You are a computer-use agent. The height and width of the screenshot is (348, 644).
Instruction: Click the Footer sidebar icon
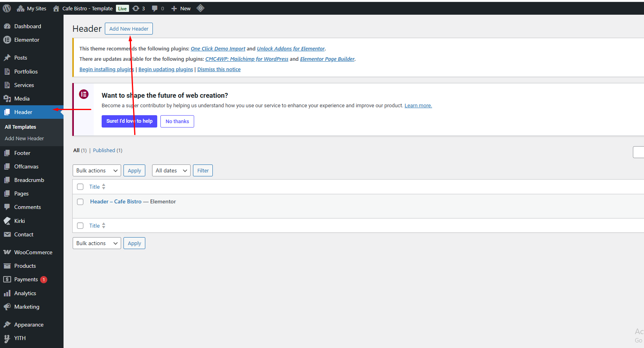click(7, 153)
